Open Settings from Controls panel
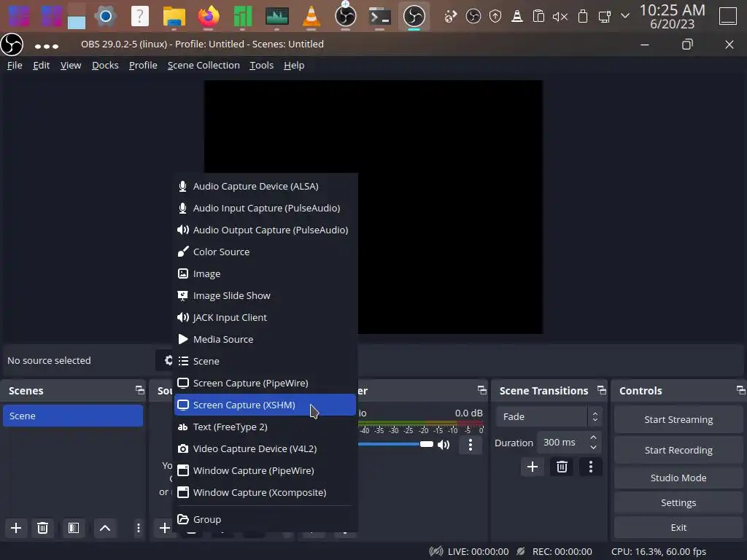The width and height of the screenshot is (747, 560). pos(678,503)
